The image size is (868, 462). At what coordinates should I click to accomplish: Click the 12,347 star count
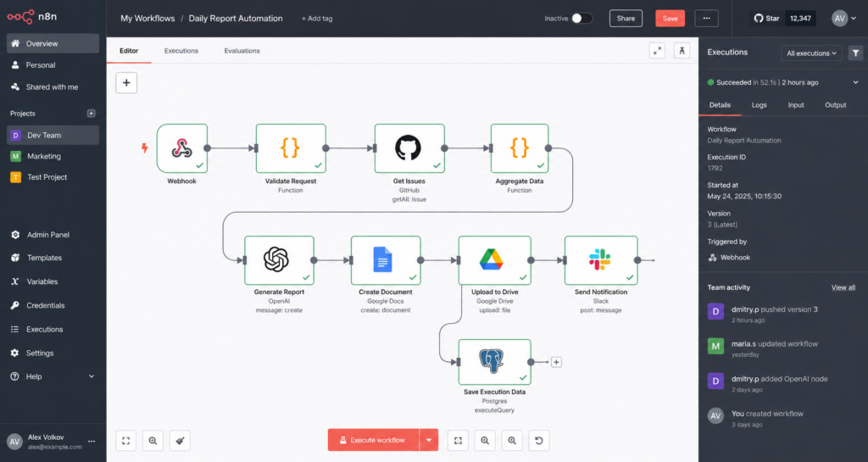tap(800, 19)
